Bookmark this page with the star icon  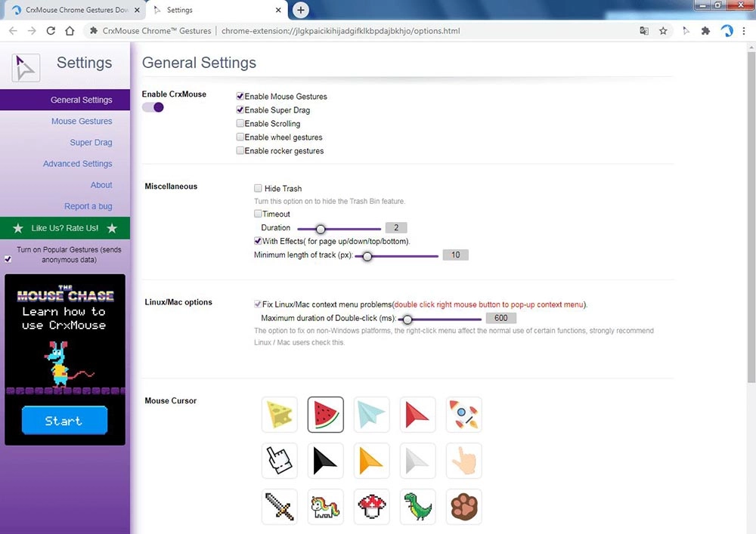point(663,31)
